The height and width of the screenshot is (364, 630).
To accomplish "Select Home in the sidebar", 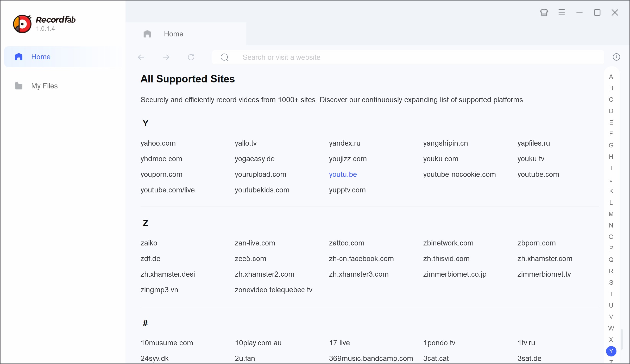I will coord(63,57).
